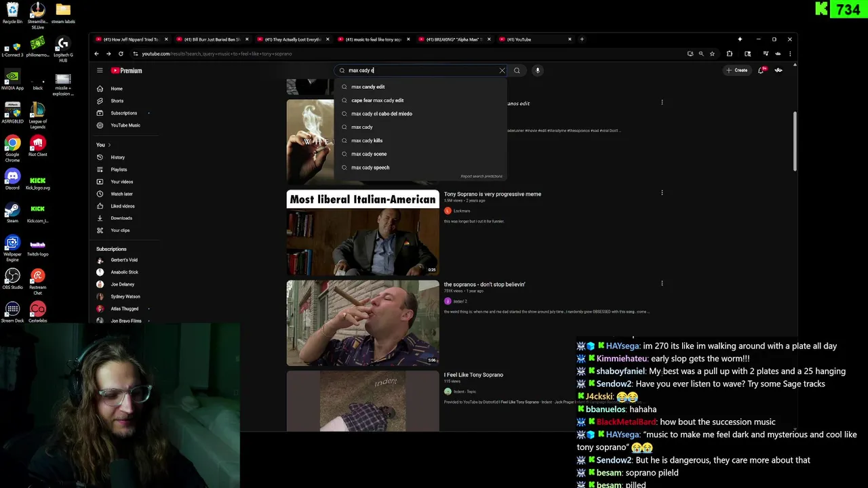
Task: Clear the search box with the X
Action: click(502, 70)
